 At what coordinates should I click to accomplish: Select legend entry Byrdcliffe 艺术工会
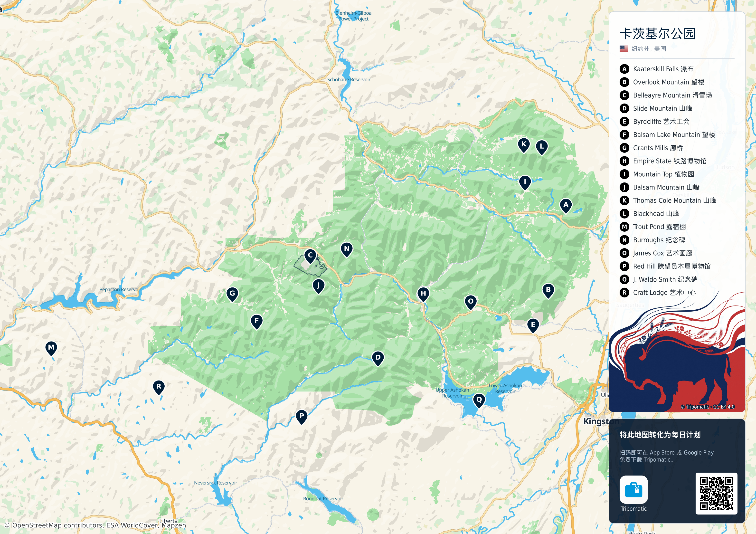tap(655, 122)
